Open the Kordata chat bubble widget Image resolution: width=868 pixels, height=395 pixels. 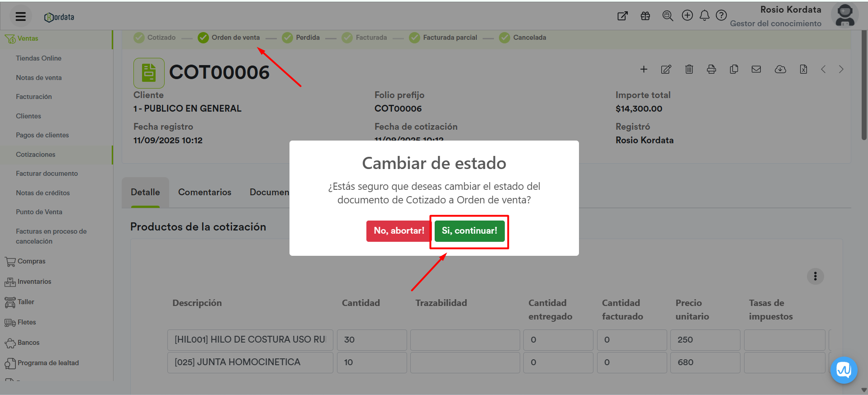pyautogui.click(x=843, y=370)
